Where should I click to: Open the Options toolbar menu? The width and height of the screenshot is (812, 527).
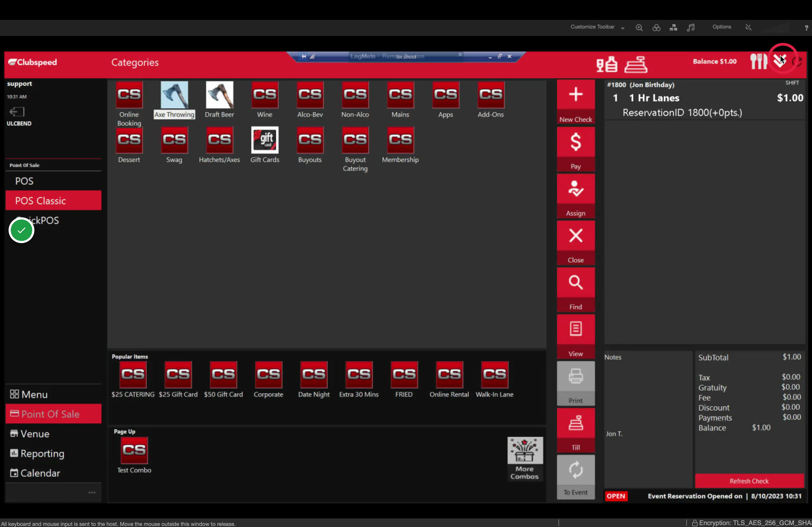(x=722, y=27)
